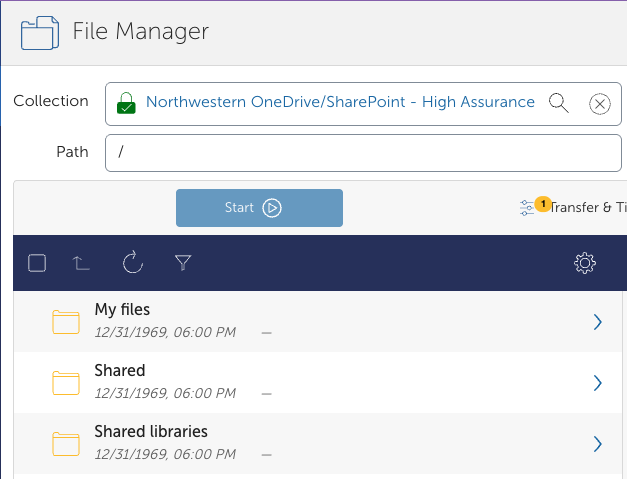Open Northwestern OneDrive/SharePoint collection link
This screenshot has height=479, width=627.
click(340, 102)
